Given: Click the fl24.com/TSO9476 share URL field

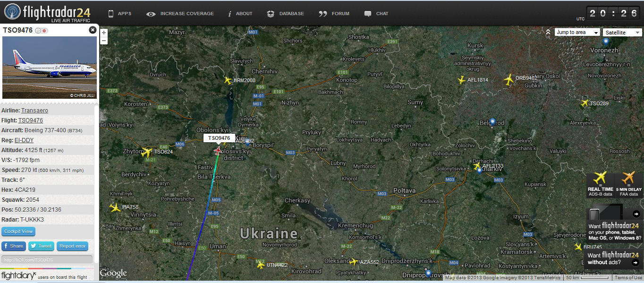Looking at the screenshot, I should pyautogui.click(x=47, y=259).
